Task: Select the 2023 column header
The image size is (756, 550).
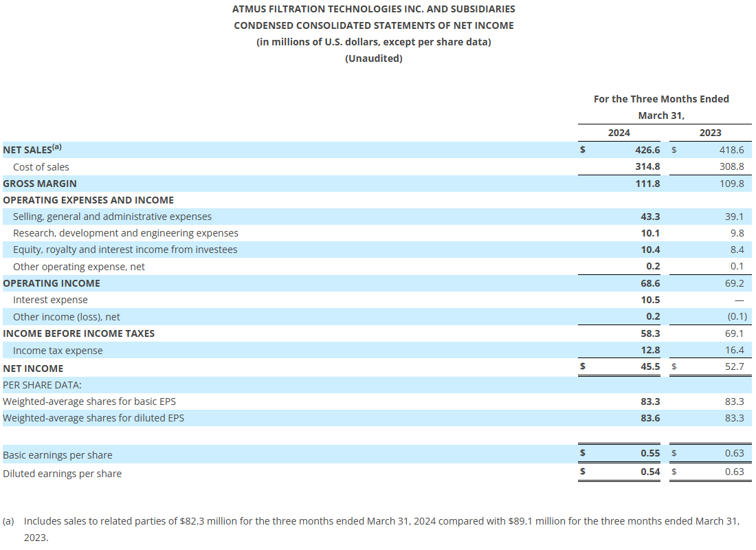Action: 710,133
